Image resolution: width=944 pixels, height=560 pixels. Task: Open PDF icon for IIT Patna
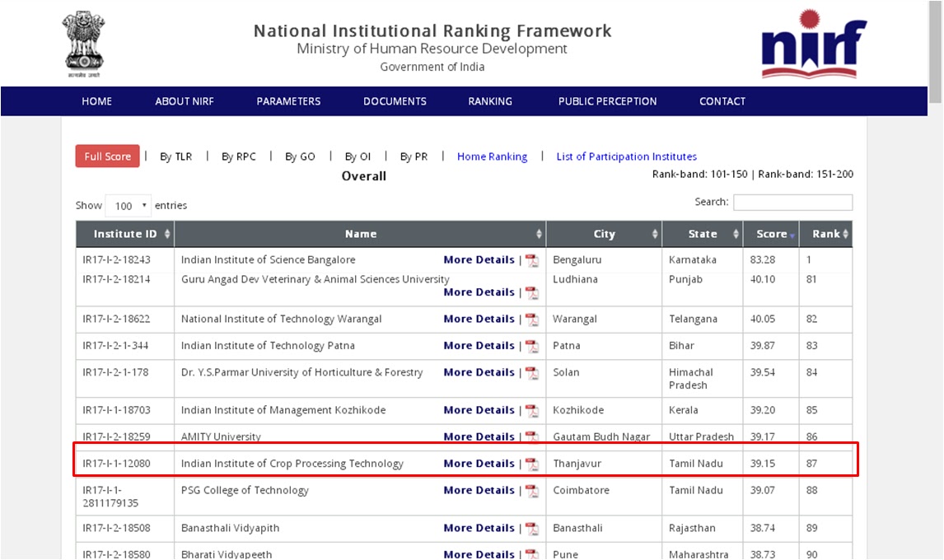[532, 346]
